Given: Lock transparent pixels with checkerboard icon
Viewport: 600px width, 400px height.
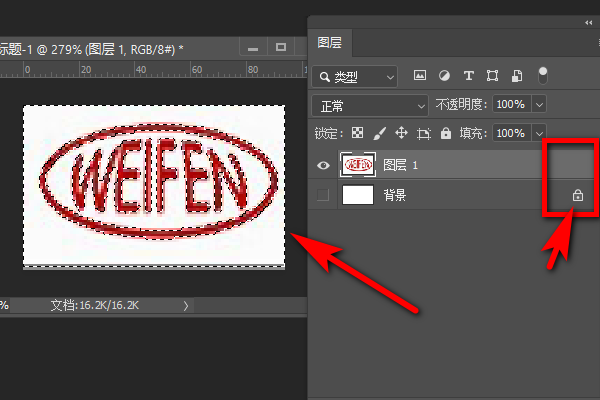Looking at the screenshot, I should click(358, 133).
